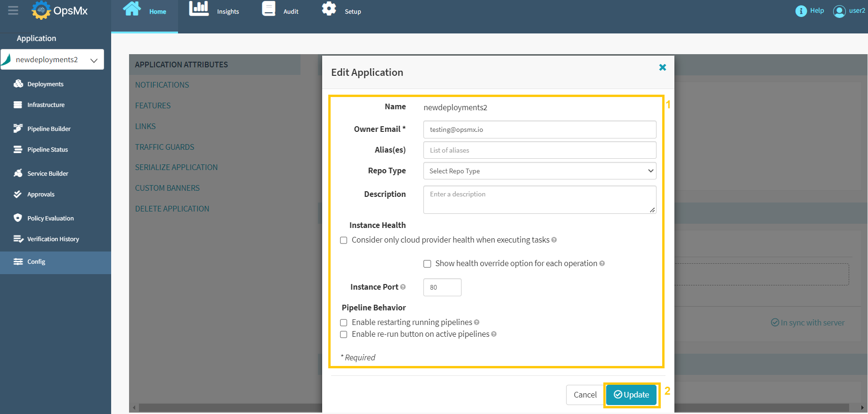Image resolution: width=868 pixels, height=414 pixels.
Task: Click the Help info icon
Action: (801, 11)
